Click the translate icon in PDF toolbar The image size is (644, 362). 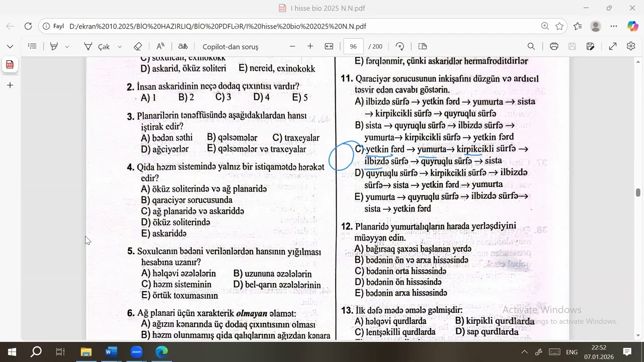(183, 46)
